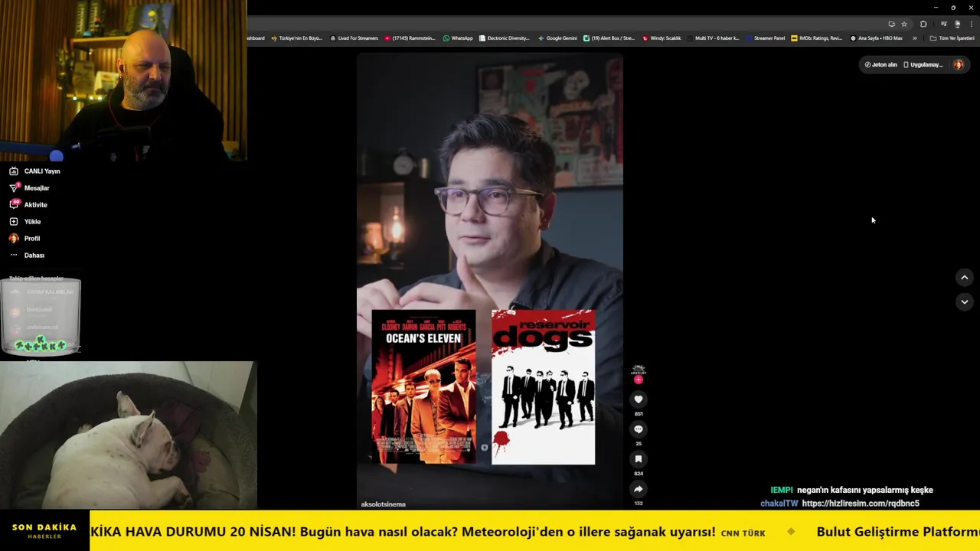Go to previous video with up arrow

click(965, 278)
